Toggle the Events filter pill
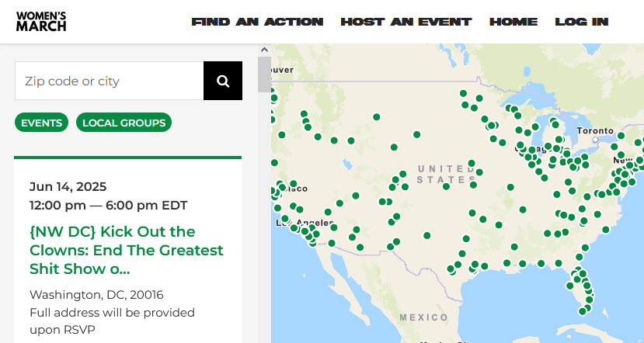This screenshot has width=644, height=343. pyautogui.click(x=42, y=123)
